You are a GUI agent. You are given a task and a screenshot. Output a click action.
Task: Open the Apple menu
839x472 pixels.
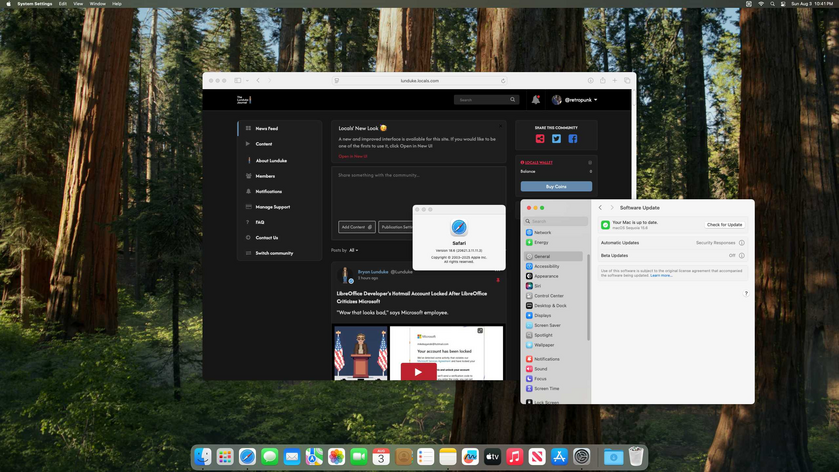8,4
